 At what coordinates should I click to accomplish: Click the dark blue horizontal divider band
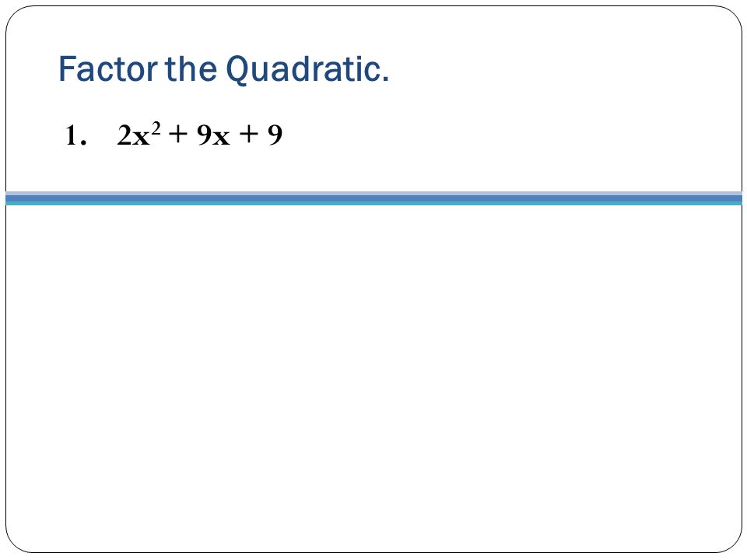pos(373,198)
